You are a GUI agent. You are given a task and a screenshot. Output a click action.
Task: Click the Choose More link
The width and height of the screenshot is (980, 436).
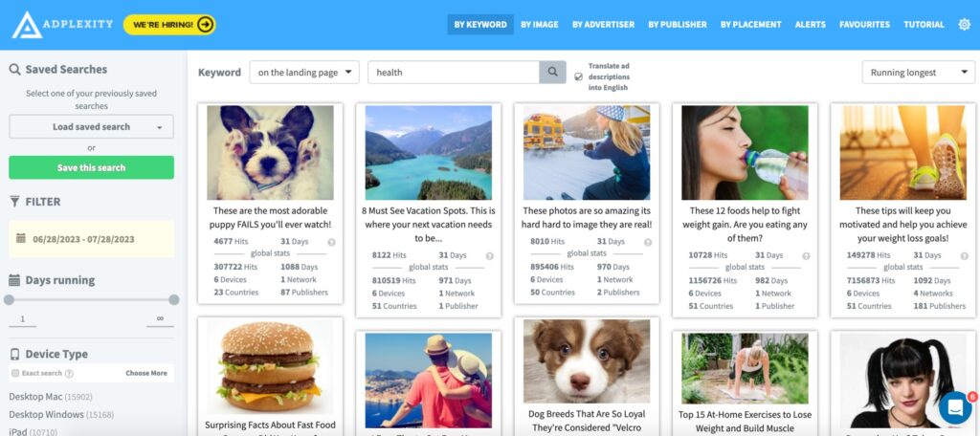click(x=146, y=373)
